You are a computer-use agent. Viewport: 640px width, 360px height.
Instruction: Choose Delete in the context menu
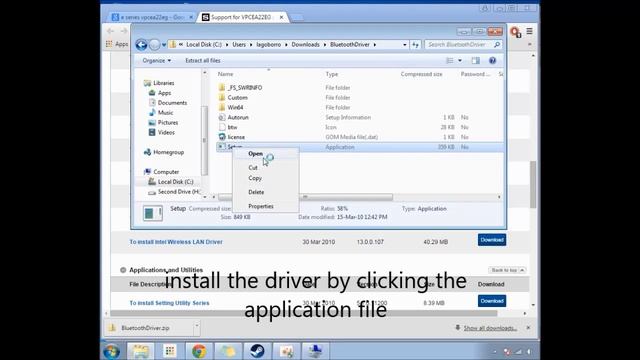tap(256, 192)
